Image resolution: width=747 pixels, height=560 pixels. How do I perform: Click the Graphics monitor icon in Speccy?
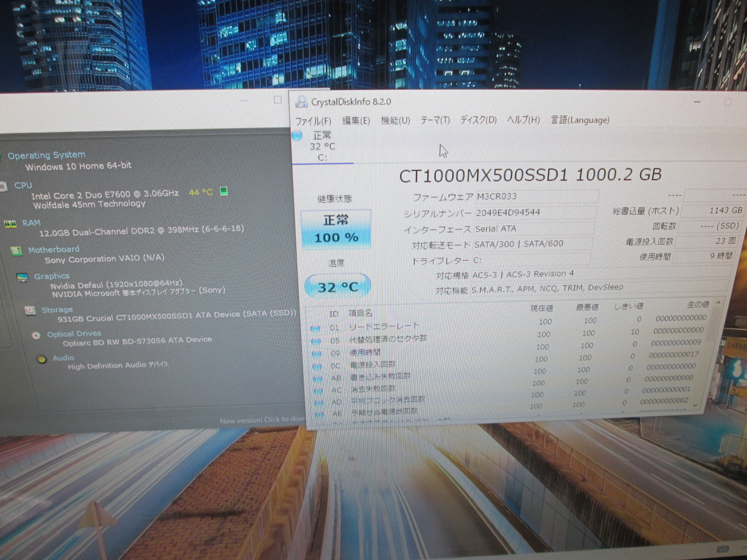(x=22, y=278)
